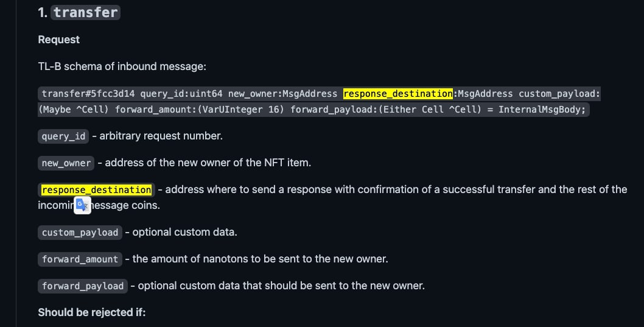Click "InternalMsgBody;" at the schema end
Screen dimensions: 644x327
click(542, 110)
